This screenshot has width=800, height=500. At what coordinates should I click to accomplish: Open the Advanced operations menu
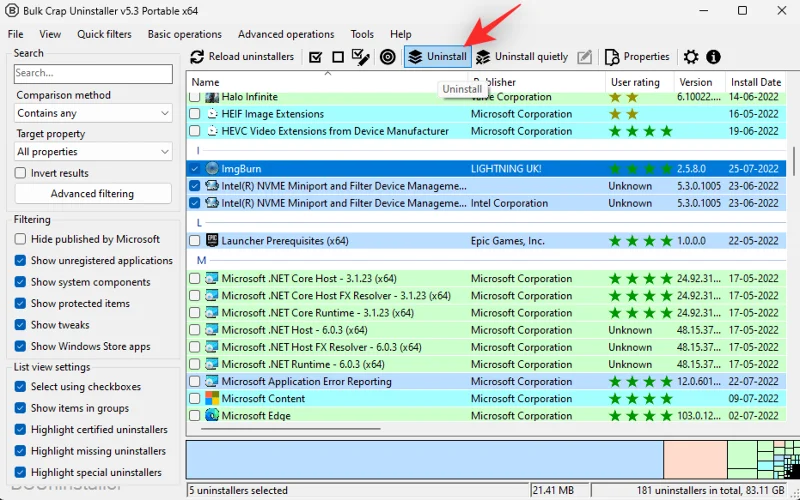pyautogui.click(x=286, y=34)
